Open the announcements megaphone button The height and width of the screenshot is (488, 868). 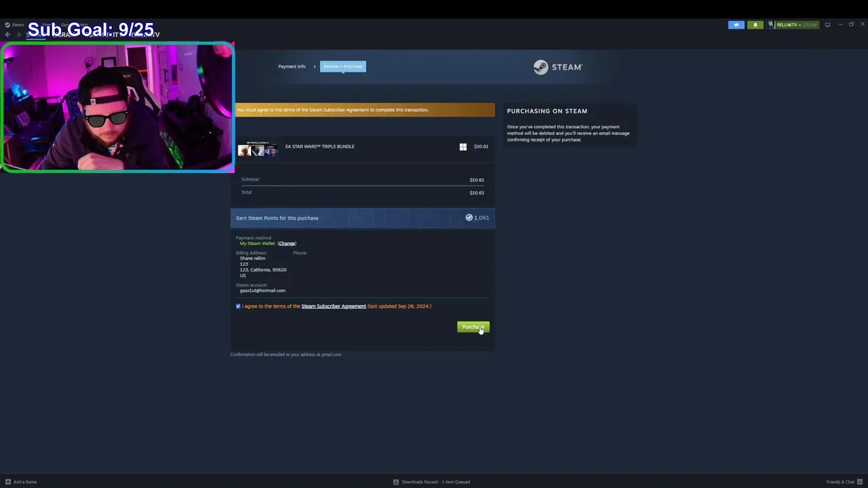[x=736, y=25]
